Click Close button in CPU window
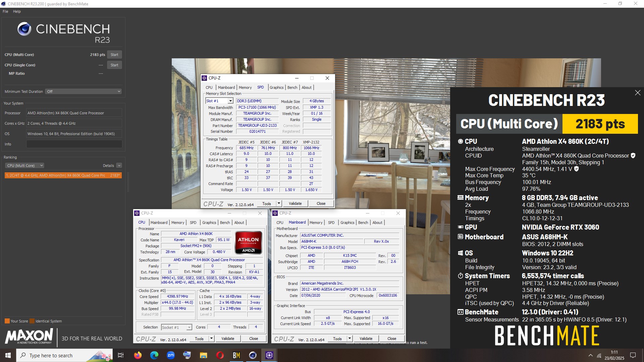The width and height of the screenshot is (644, 362). pyautogui.click(x=254, y=339)
